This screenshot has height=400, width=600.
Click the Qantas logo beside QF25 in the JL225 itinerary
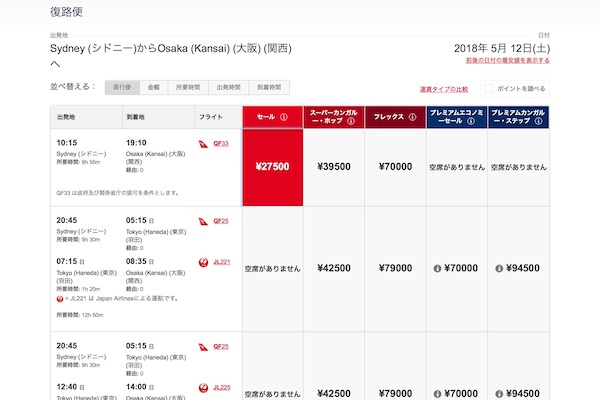click(203, 347)
